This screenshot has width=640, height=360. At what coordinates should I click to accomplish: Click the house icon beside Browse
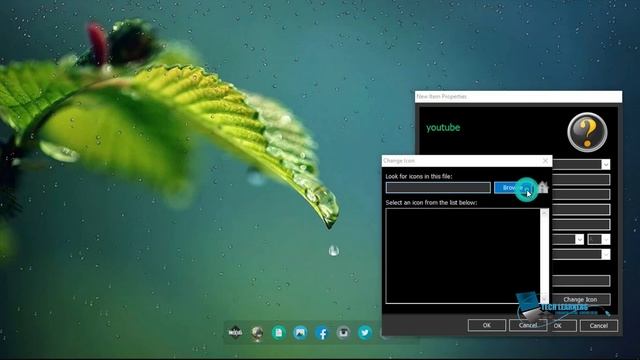tap(543, 187)
